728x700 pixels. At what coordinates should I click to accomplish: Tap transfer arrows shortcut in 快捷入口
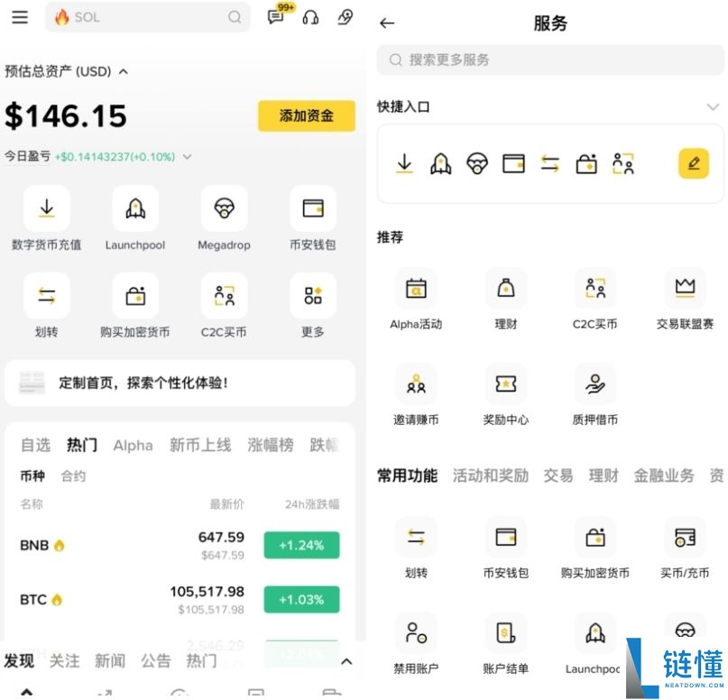point(550,163)
